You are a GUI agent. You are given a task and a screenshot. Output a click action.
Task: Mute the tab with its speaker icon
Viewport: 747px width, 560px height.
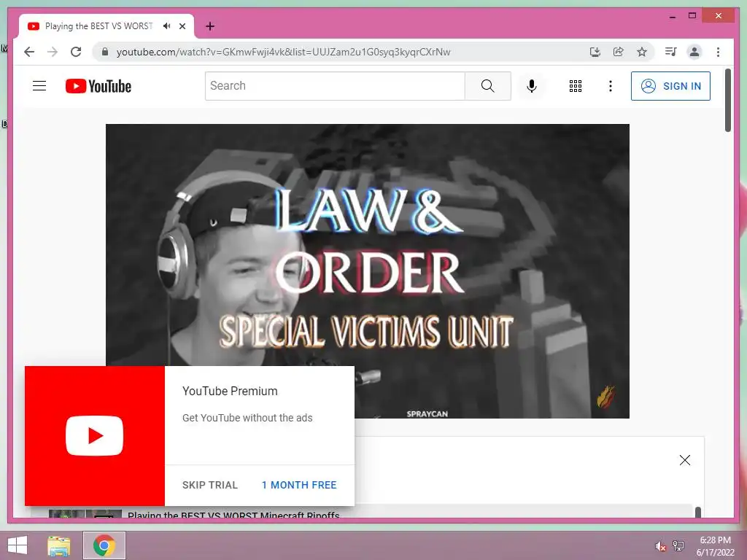tap(167, 26)
